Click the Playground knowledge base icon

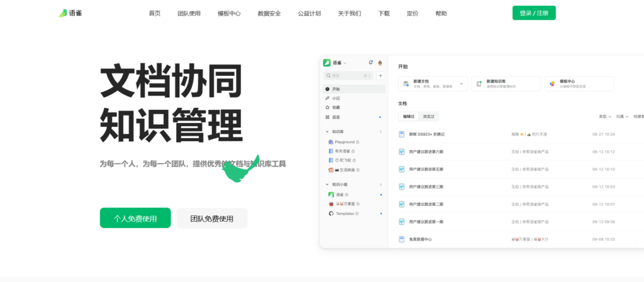tap(331, 142)
